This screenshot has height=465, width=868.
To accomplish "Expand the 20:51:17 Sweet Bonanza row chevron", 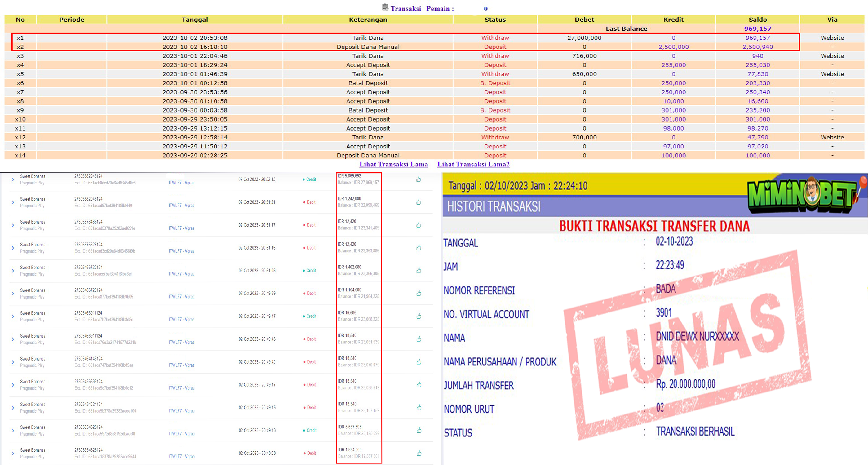I will pyautogui.click(x=13, y=225).
